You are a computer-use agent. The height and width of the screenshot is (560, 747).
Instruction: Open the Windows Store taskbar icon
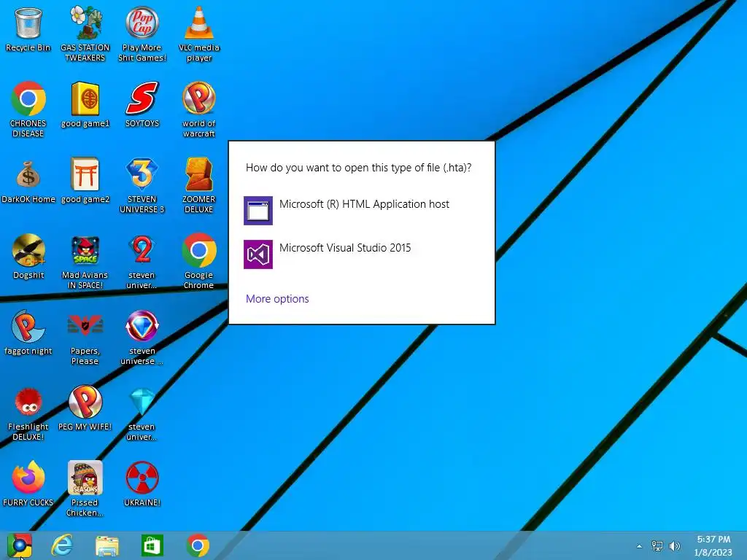[152, 545]
